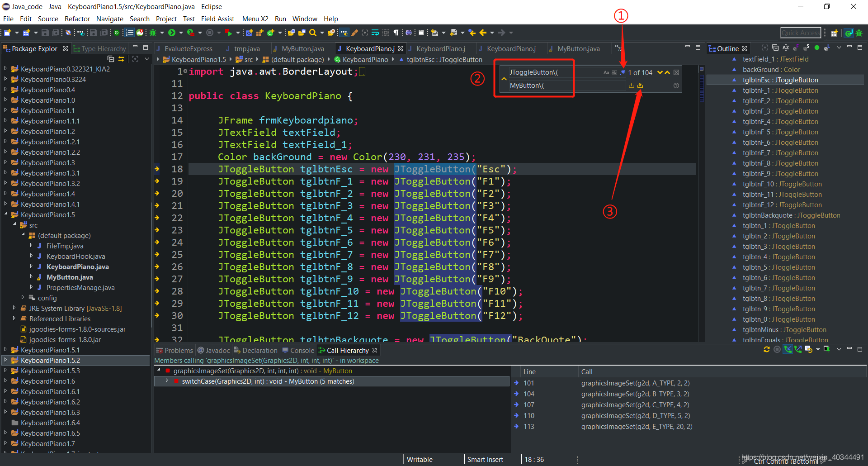Viewport: 868px width, 466px height.
Task: Open the Navigate menu
Action: pyautogui.click(x=110, y=19)
